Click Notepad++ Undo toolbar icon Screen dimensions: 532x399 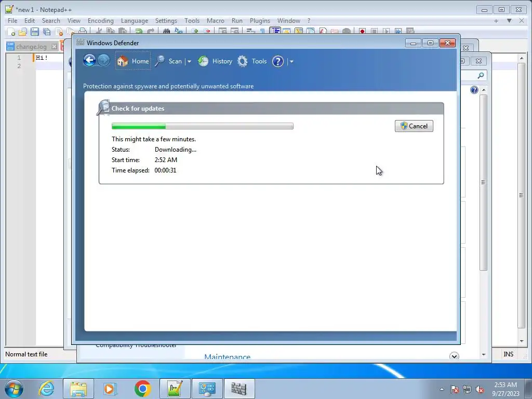138,32
